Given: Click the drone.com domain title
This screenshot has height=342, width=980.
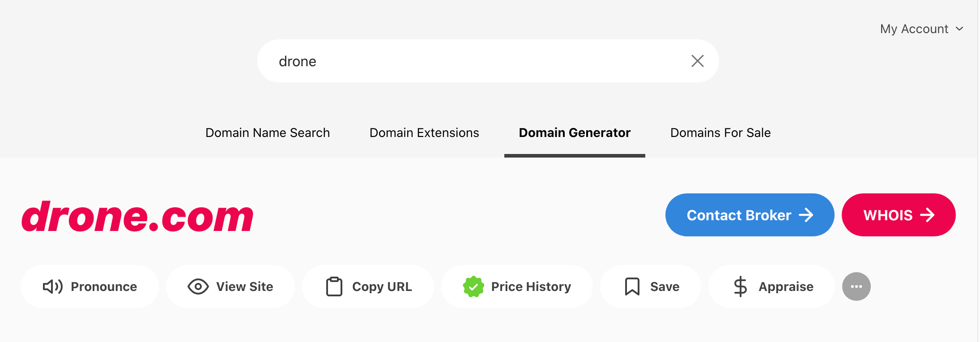Looking at the screenshot, I should coord(137,217).
